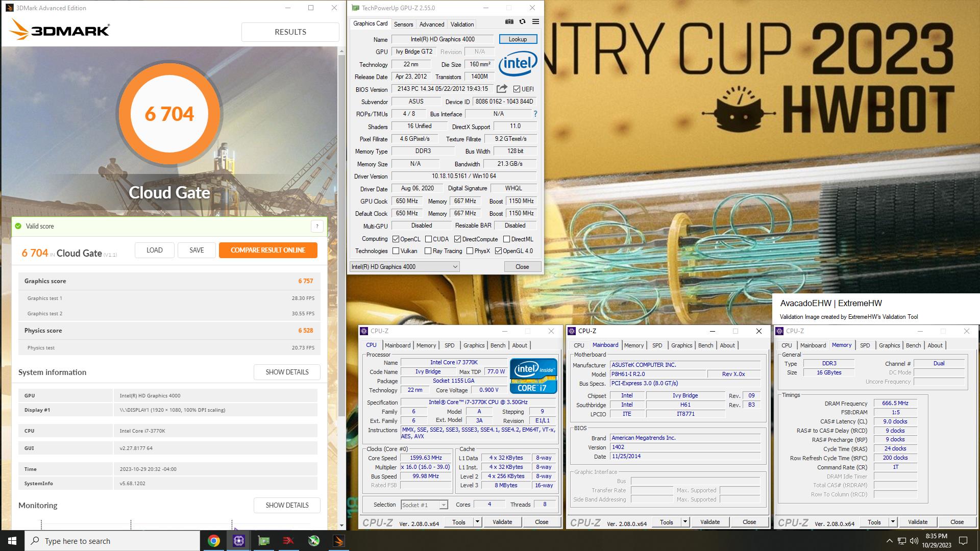Click scroll-down arrow in 3DMark
Image resolution: width=980 pixels, height=551 pixels.
click(x=341, y=525)
